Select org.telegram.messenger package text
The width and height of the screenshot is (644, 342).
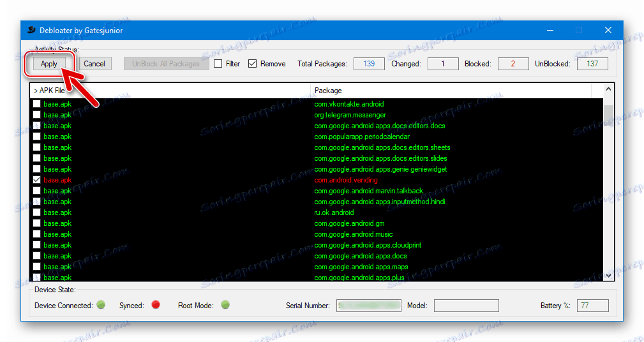point(350,115)
